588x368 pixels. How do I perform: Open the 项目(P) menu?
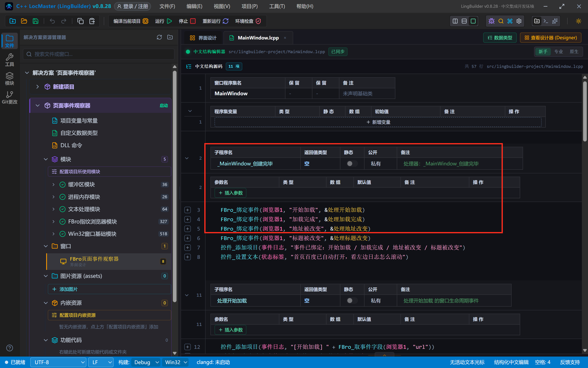tap(249, 6)
